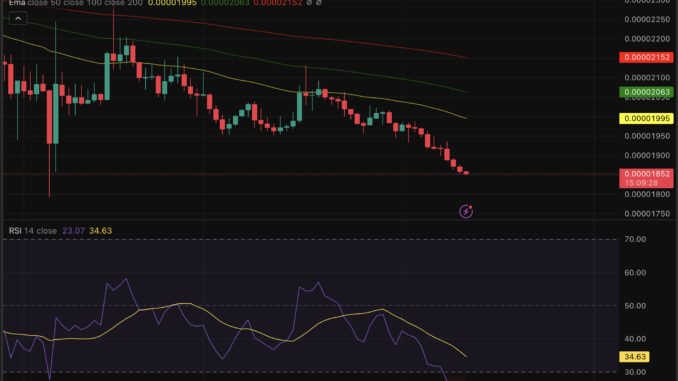Viewport: 678px width, 381px height.
Task: Click the 15:09:28 candle countdown timer
Action: tap(641, 183)
